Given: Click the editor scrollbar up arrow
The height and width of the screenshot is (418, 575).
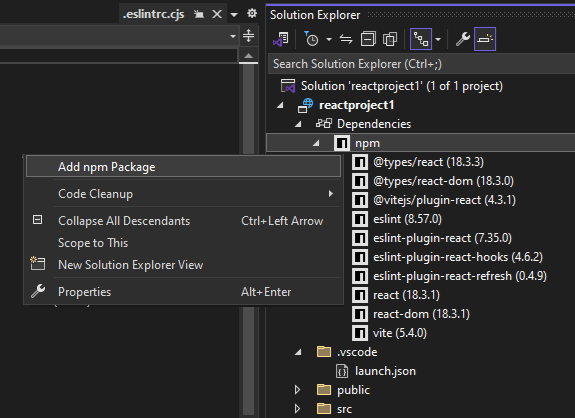Looking at the screenshot, I should coord(248,55).
